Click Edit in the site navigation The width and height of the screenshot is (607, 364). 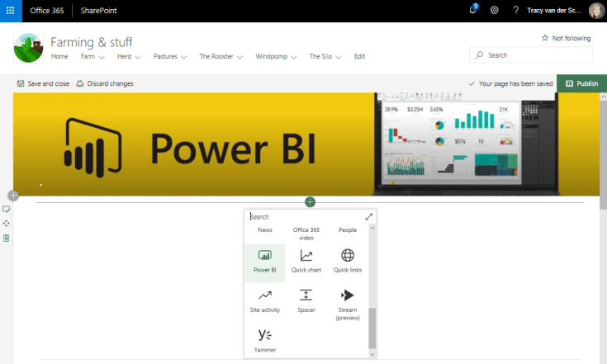pyautogui.click(x=359, y=56)
